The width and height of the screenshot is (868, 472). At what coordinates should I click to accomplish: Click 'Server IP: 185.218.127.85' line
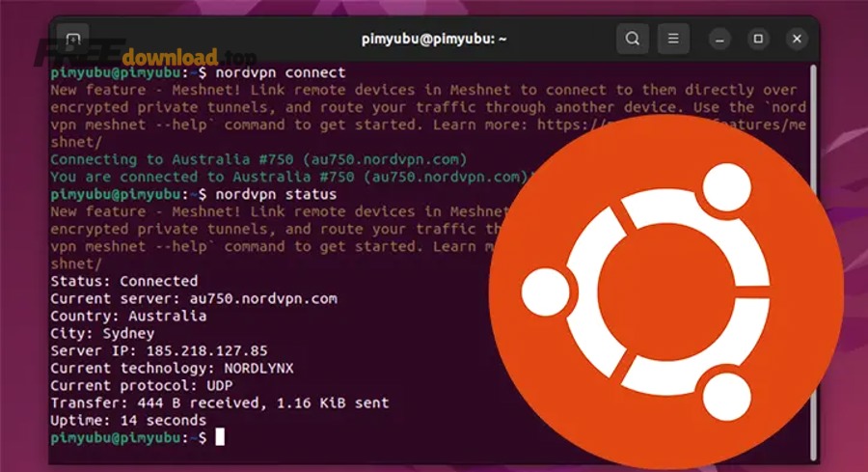coord(159,350)
